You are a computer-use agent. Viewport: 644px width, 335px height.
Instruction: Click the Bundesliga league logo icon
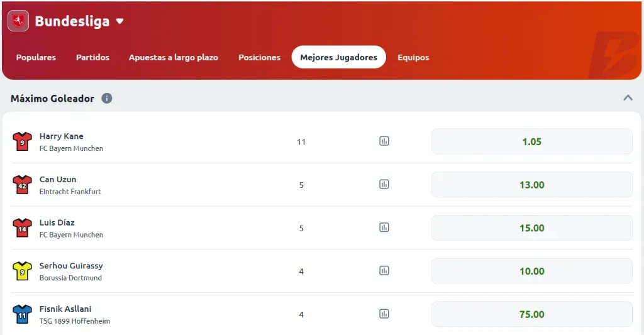pos(18,21)
